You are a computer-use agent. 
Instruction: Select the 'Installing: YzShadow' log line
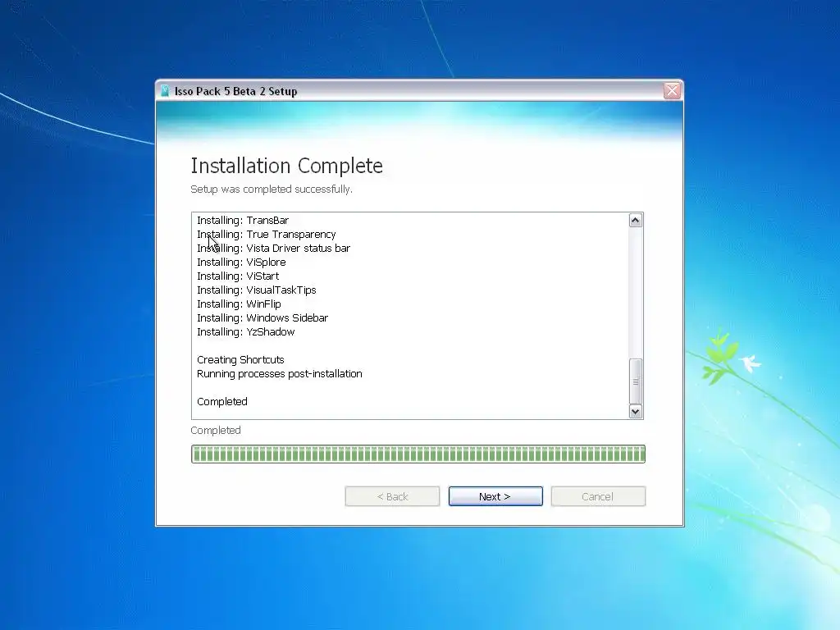point(246,331)
